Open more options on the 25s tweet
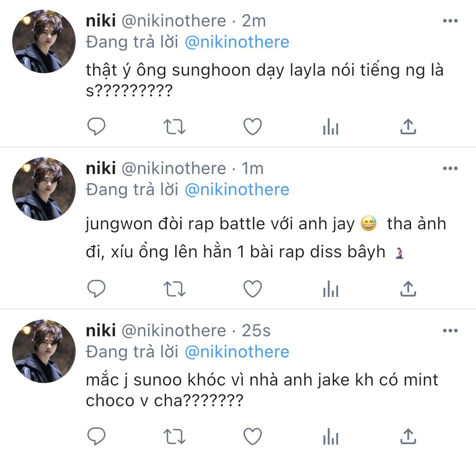 [450, 331]
